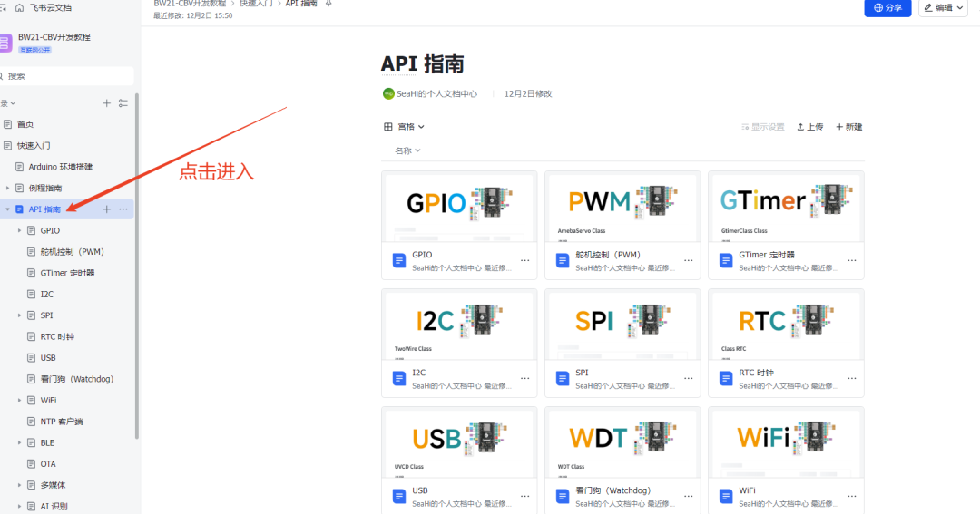The image size is (980, 514).
Task: Open the more options of the GTimer 定时器 card
Action: [x=852, y=260]
